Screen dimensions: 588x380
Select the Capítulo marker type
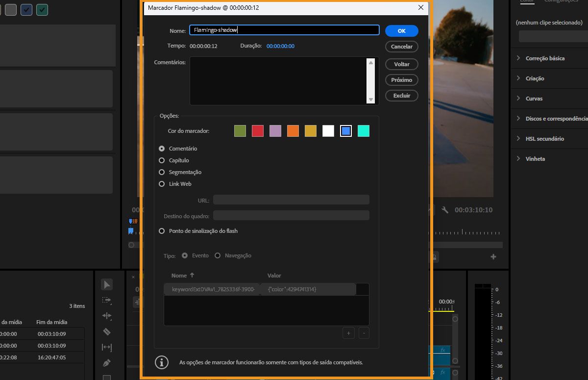(x=162, y=160)
